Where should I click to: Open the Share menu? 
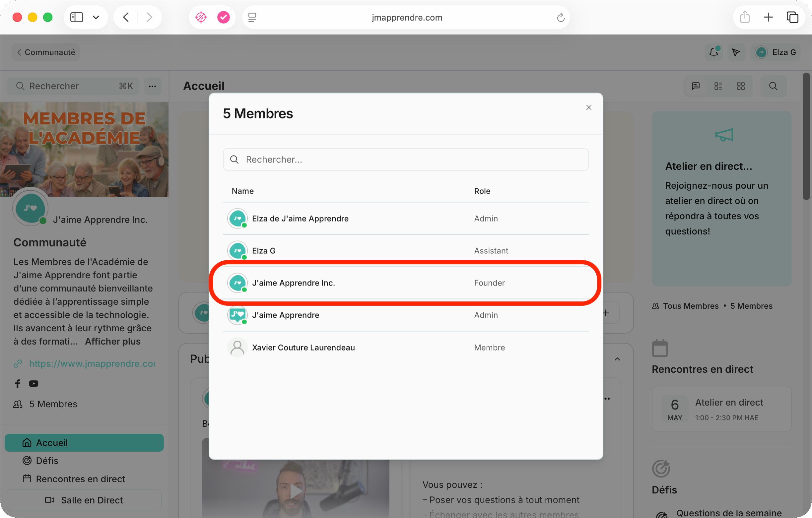(x=745, y=17)
